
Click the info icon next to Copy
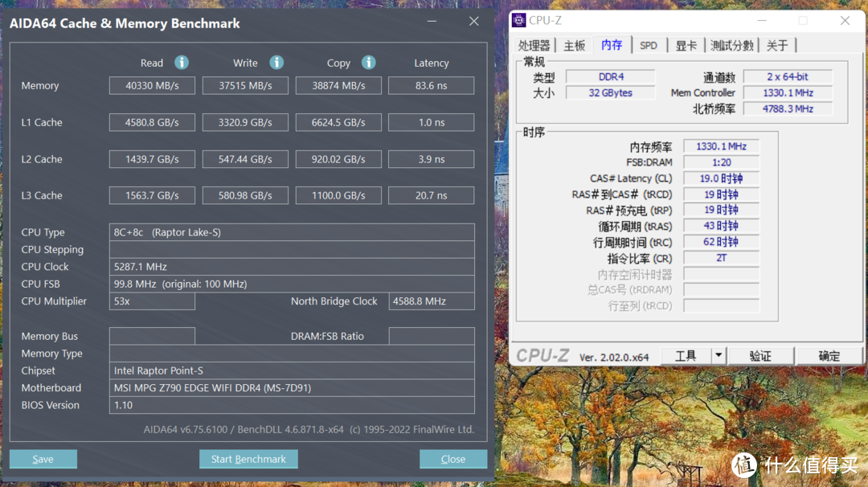pyautogui.click(x=369, y=62)
